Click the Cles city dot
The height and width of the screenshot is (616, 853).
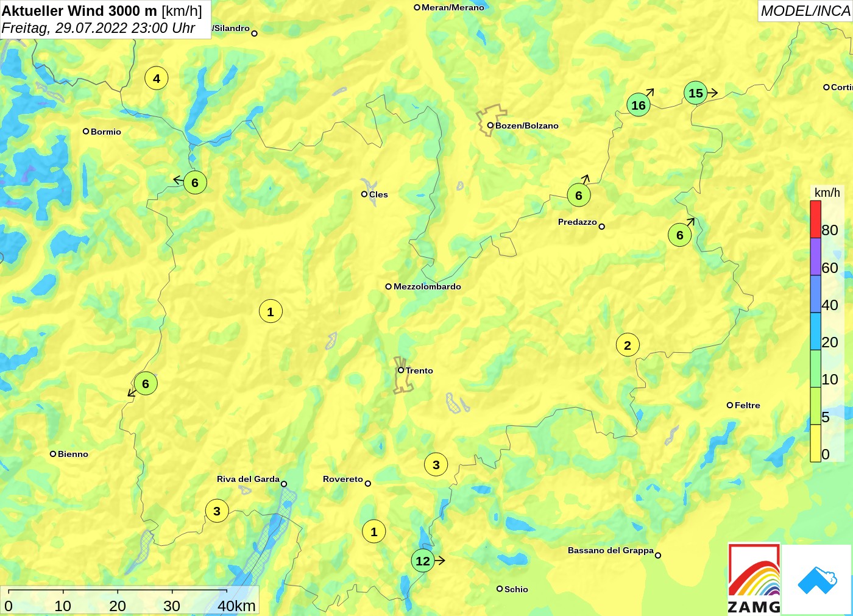[x=364, y=194]
